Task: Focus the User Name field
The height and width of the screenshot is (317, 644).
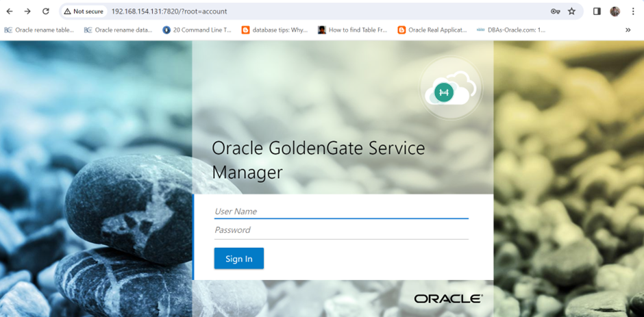Action: click(x=340, y=211)
